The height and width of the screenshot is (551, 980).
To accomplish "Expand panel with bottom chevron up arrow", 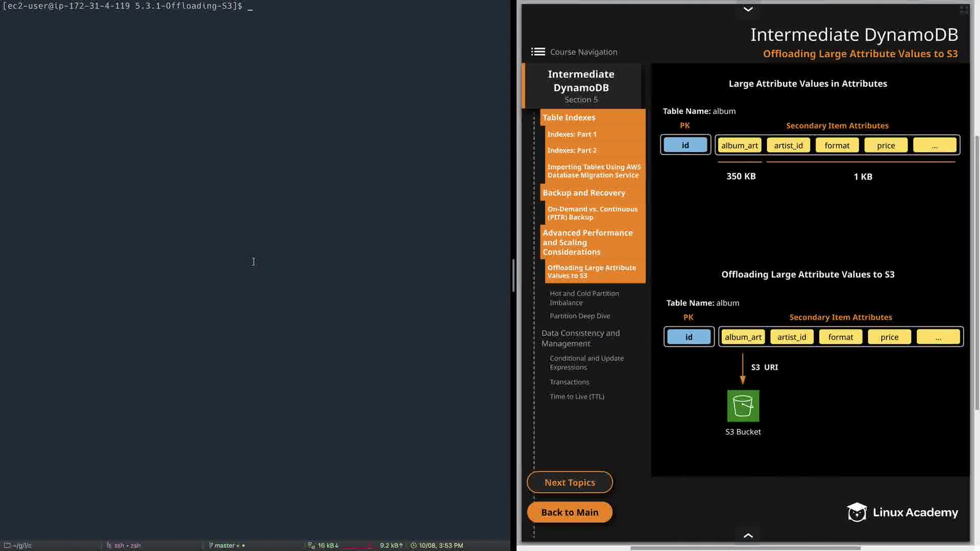I will coord(748,535).
